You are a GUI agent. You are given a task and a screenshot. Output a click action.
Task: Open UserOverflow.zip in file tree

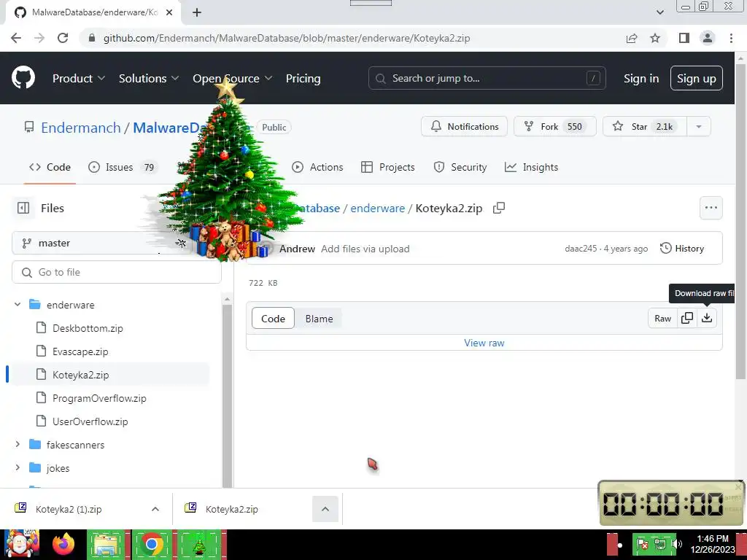tap(90, 421)
